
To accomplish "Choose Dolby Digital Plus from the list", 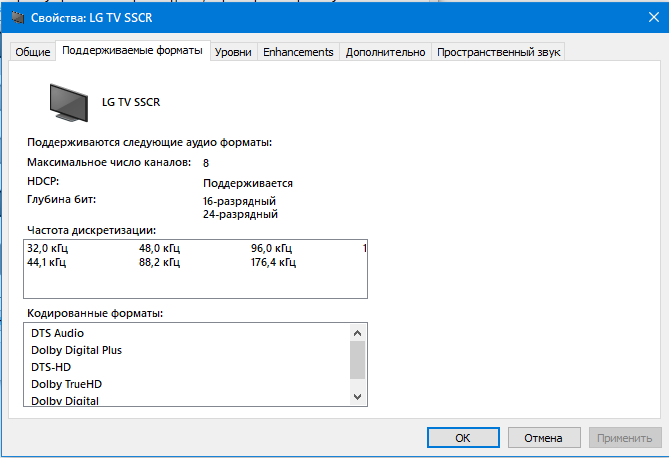I will 77,350.
